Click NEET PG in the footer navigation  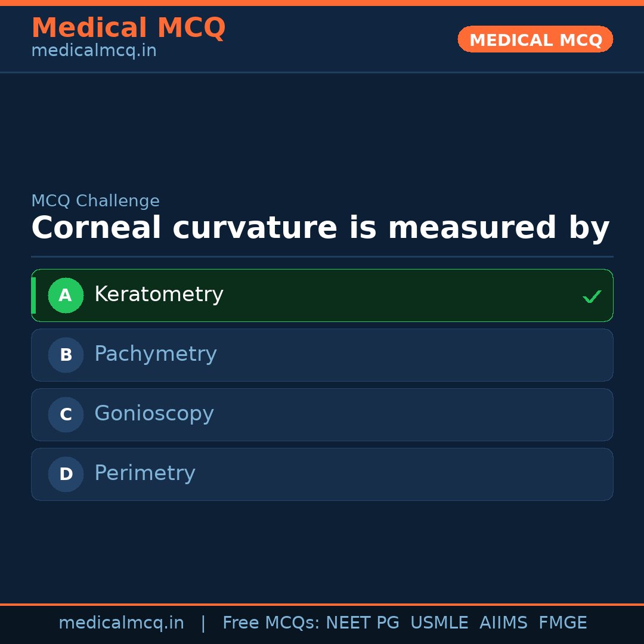(x=362, y=623)
